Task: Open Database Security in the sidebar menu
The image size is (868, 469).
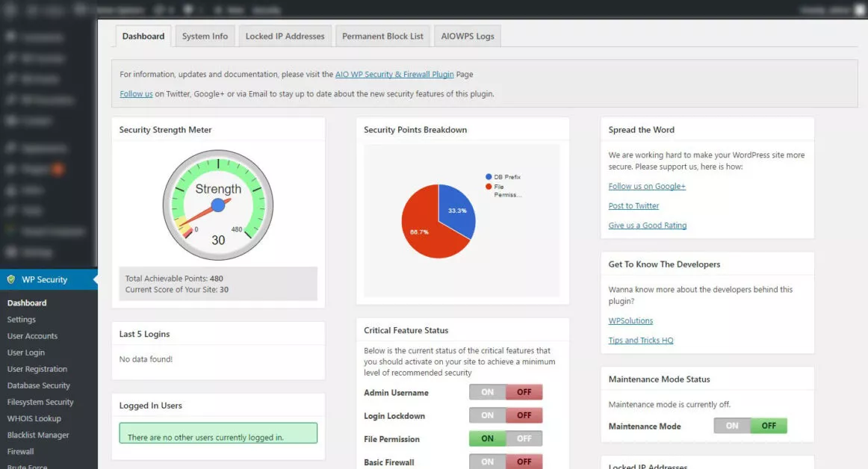Action: tap(39, 385)
